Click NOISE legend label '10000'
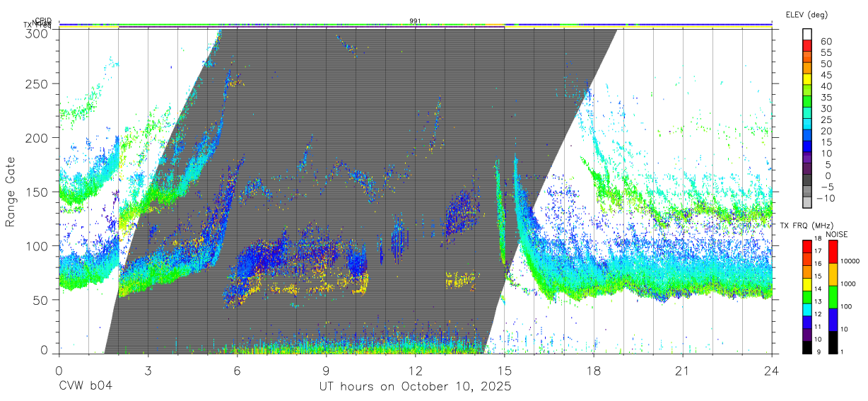Screen dimensions: 868x401 pos(850,262)
